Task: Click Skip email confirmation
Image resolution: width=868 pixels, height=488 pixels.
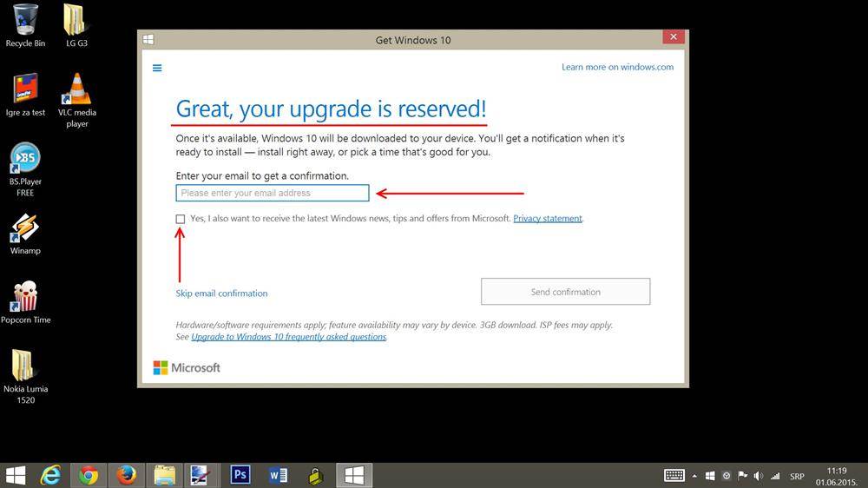Action: (221, 293)
